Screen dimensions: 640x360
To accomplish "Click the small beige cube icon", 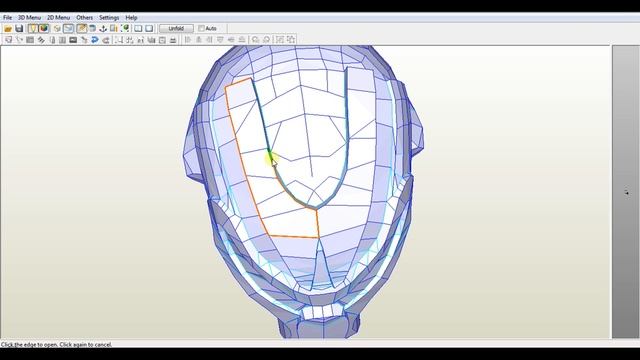I will coord(57,29).
